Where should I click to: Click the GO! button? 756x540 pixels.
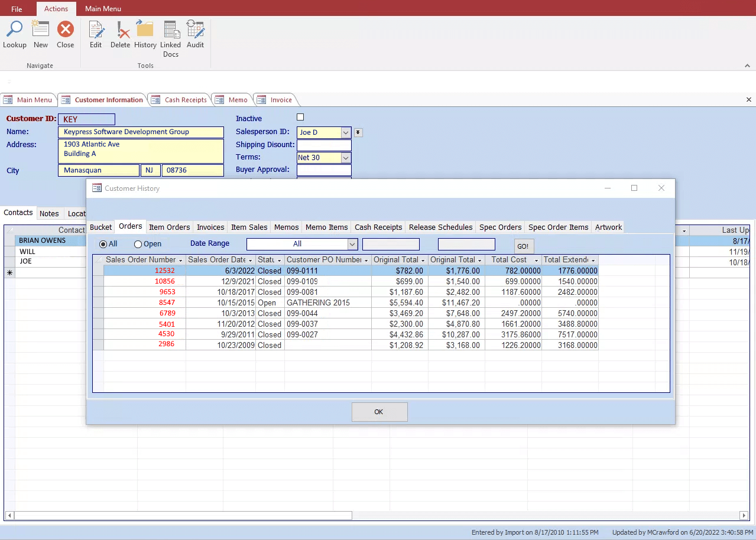point(523,245)
